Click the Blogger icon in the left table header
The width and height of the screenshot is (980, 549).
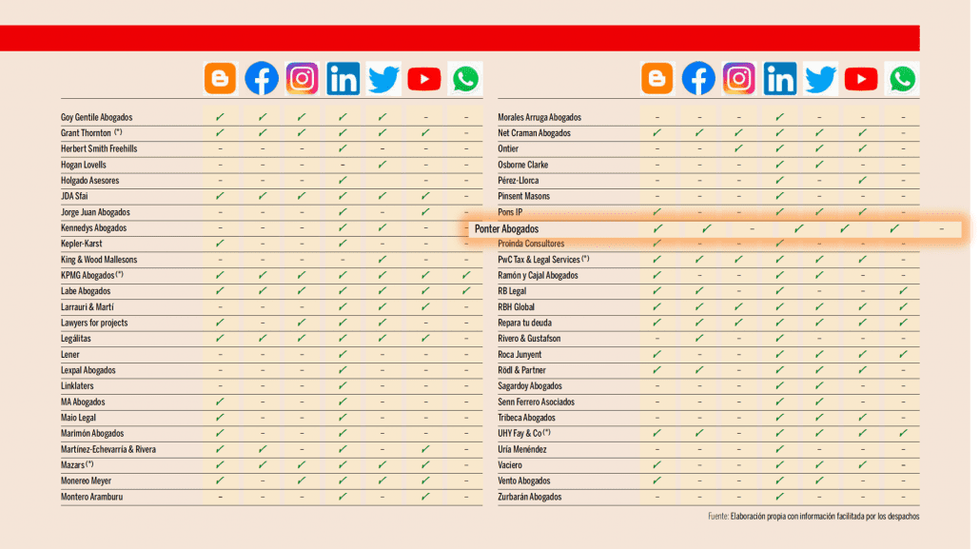point(220,79)
